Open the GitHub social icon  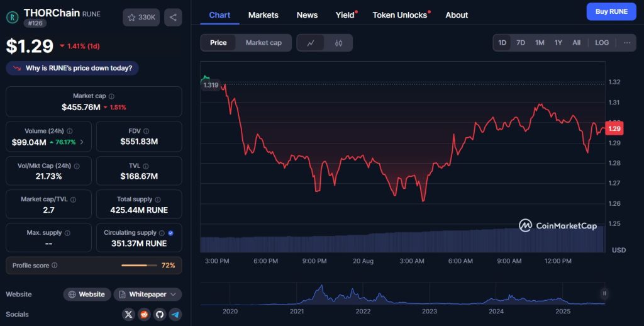pos(160,314)
